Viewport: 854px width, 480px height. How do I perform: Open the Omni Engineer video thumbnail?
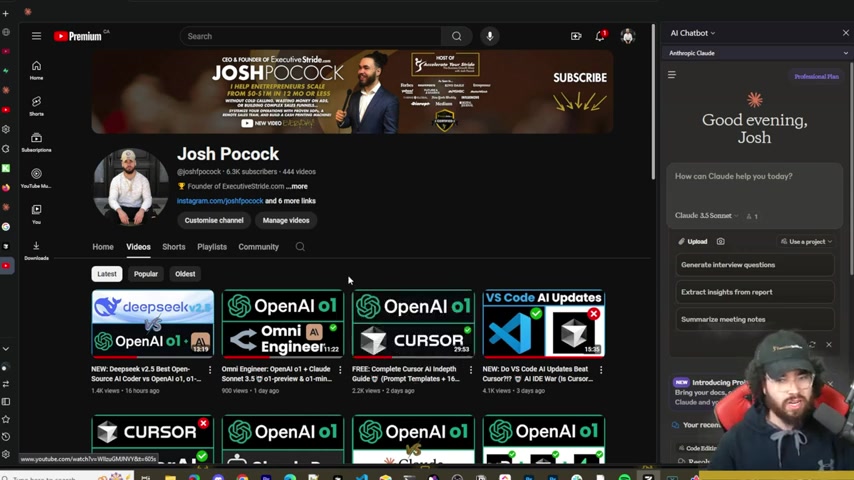tap(283, 324)
